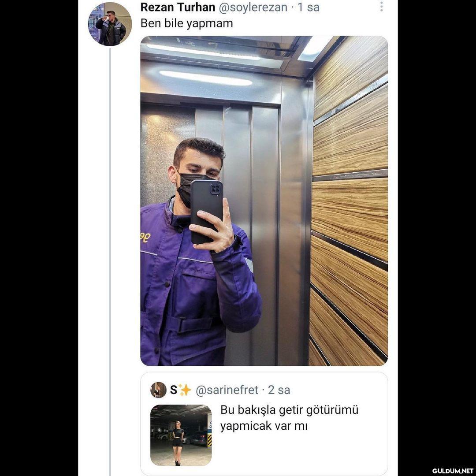Image resolution: width=476 pixels, height=476 pixels.
Task: Open the parking garage thumbnail image
Action: pyautogui.click(x=181, y=435)
